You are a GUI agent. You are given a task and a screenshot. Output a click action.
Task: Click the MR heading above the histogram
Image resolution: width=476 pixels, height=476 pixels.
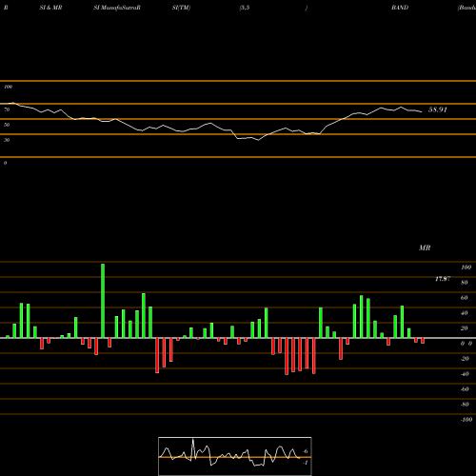pos(425,248)
